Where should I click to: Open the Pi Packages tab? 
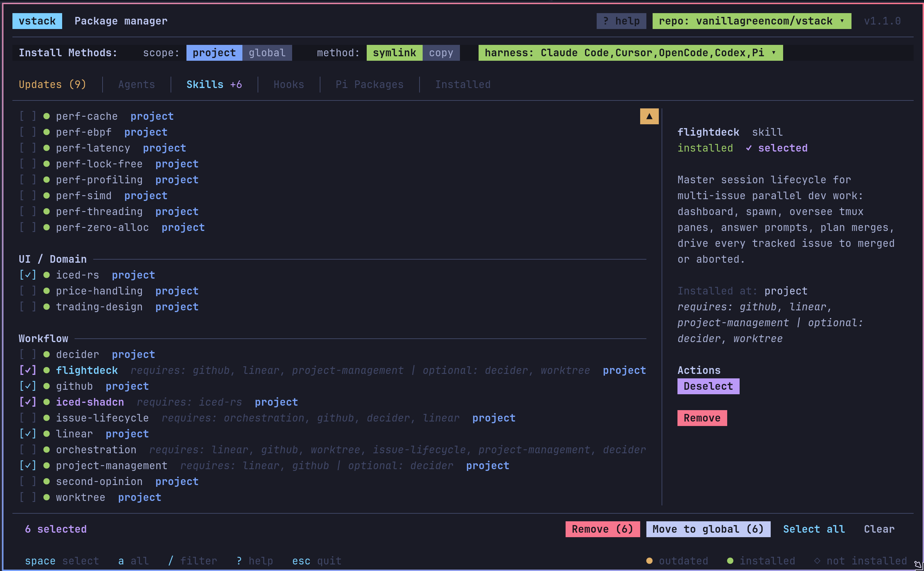click(369, 85)
